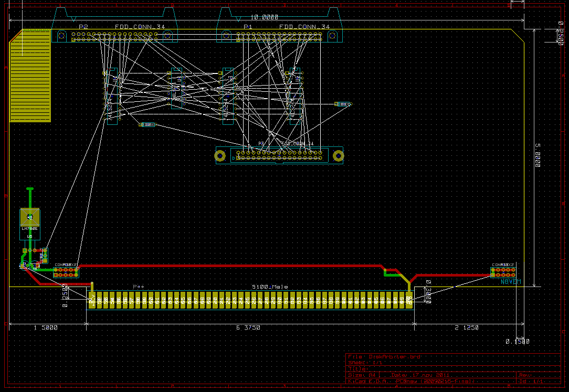Click the NOVEM text on the board
The width and height of the screenshot is (569, 392).
pyautogui.click(x=511, y=282)
